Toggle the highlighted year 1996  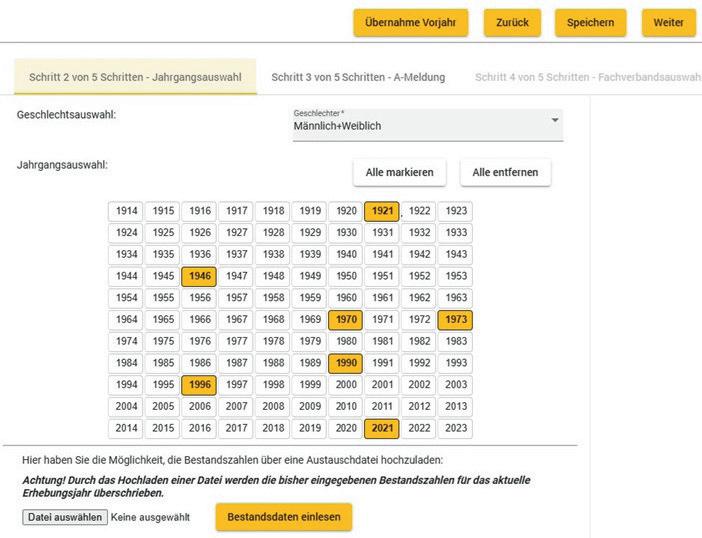[199, 385]
